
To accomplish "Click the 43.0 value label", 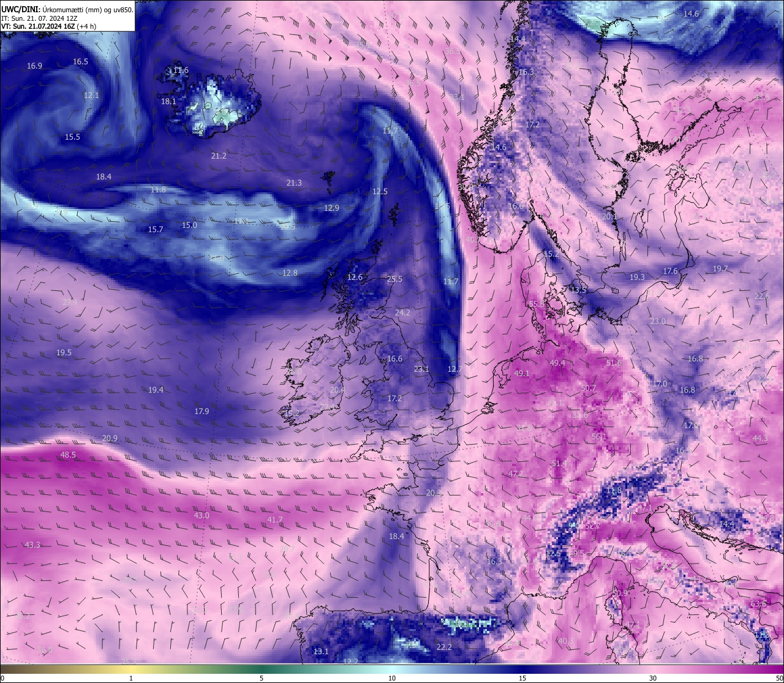I will click(x=202, y=516).
